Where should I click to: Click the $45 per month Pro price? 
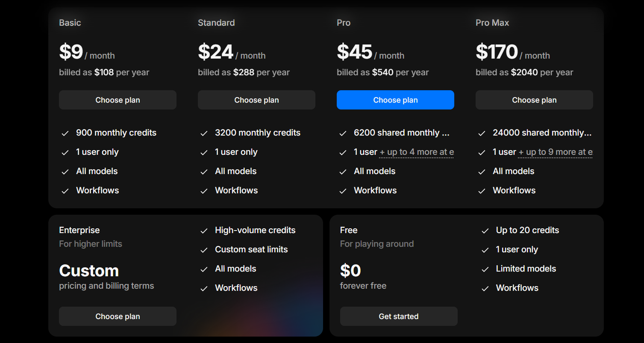click(371, 52)
